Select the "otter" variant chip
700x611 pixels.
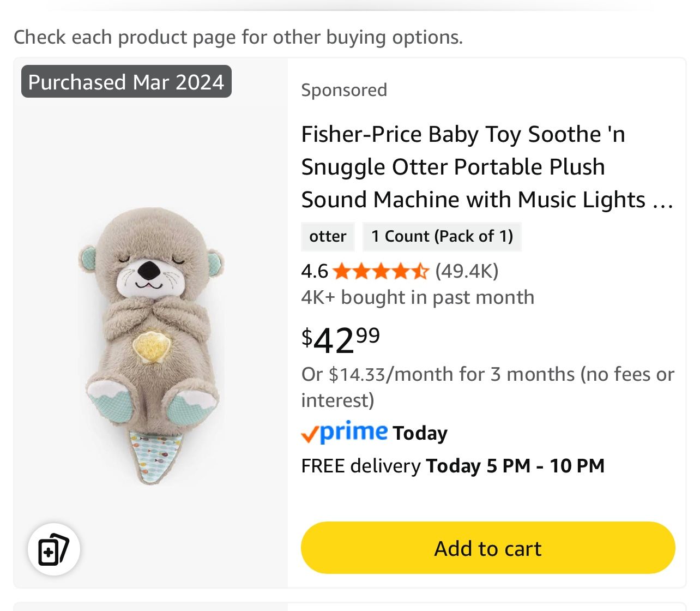(x=328, y=236)
